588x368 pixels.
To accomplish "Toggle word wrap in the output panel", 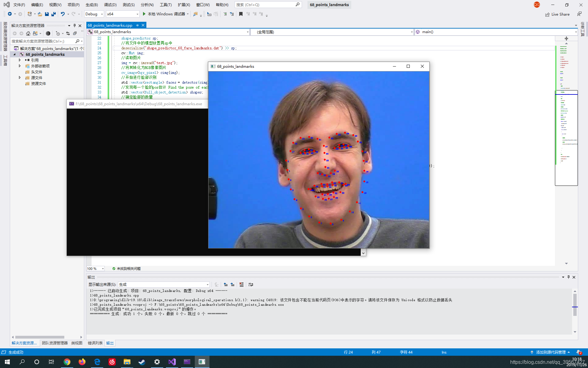I will [x=251, y=285].
